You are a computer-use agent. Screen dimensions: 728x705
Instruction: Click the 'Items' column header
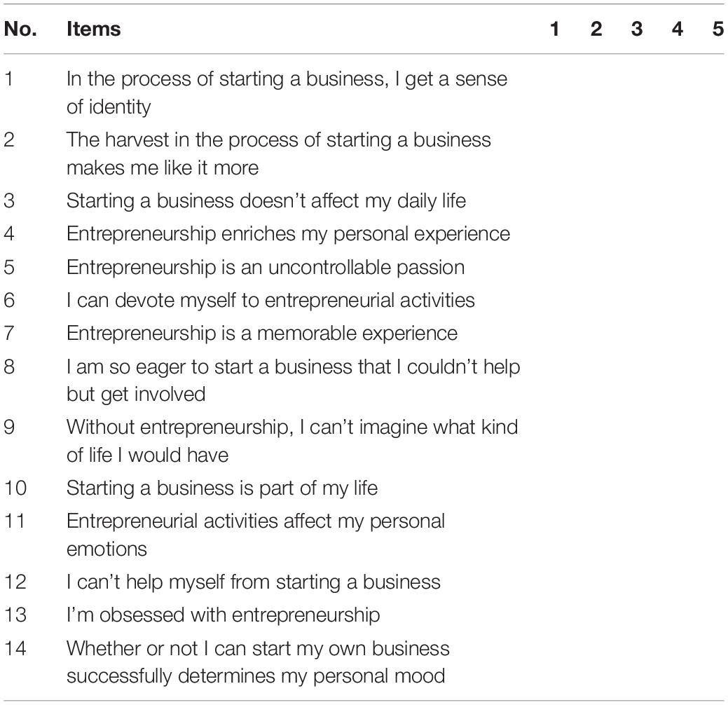click(93, 29)
